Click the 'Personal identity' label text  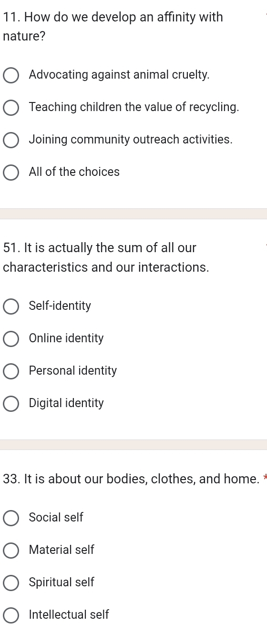73,371
